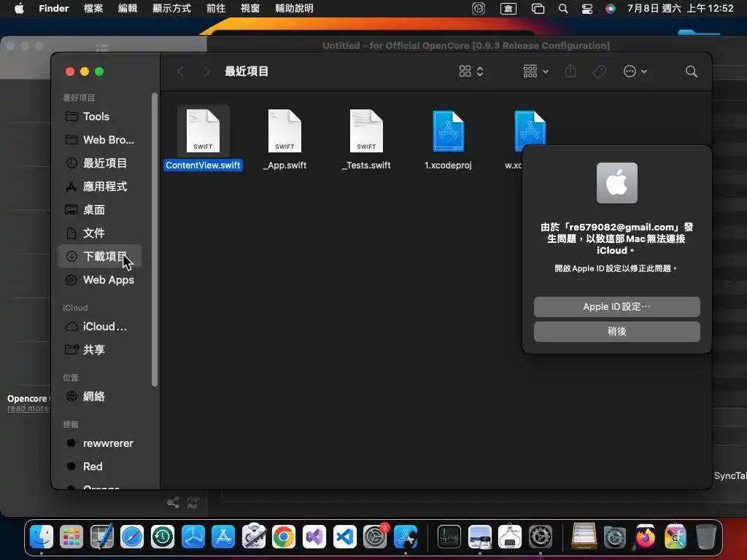Viewport: 747px width, 560px height.
Task: Select Web Apps in Finder sidebar
Action: click(99, 279)
